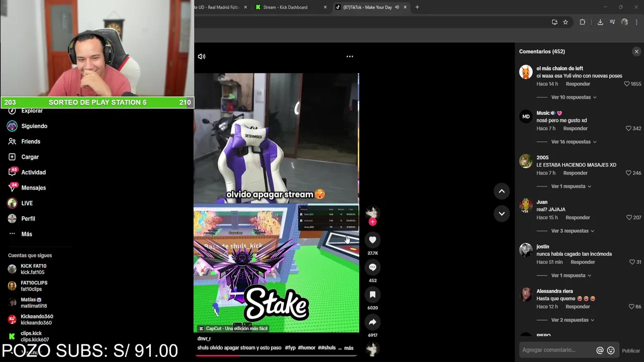Image resolution: width=644 pixels, height=362 pixels.
Task: Like the Music comment with 342 likes
Action: (628, 129)
